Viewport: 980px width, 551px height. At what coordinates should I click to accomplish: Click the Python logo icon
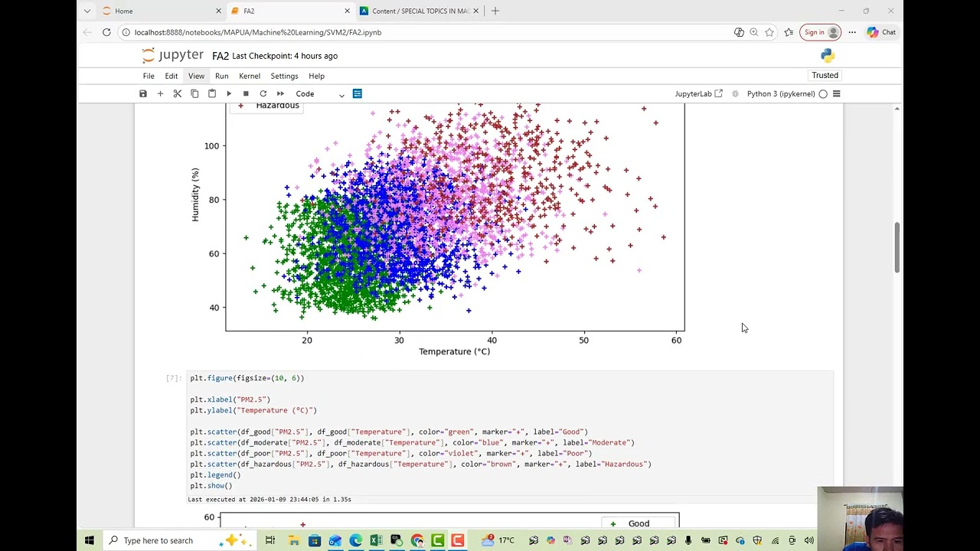pyautogui.click(x=827, y=56)
